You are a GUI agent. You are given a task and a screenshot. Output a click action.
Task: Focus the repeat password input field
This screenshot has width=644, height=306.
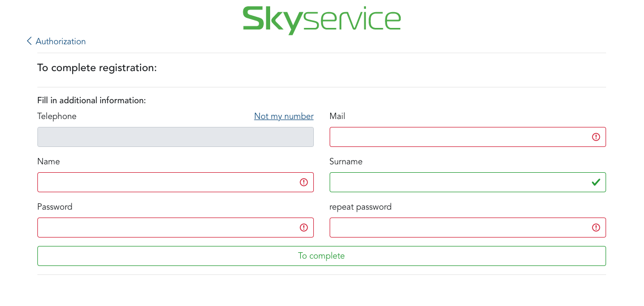tap(458, 228)
